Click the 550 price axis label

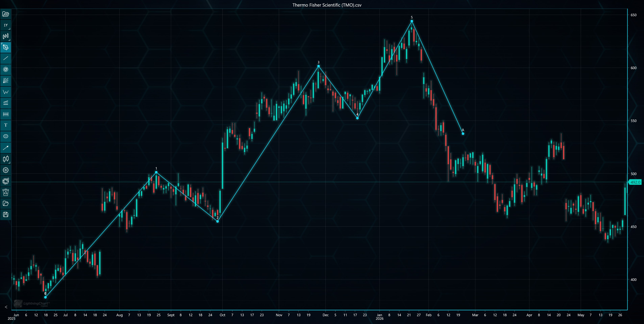click(x=634, y=121)
